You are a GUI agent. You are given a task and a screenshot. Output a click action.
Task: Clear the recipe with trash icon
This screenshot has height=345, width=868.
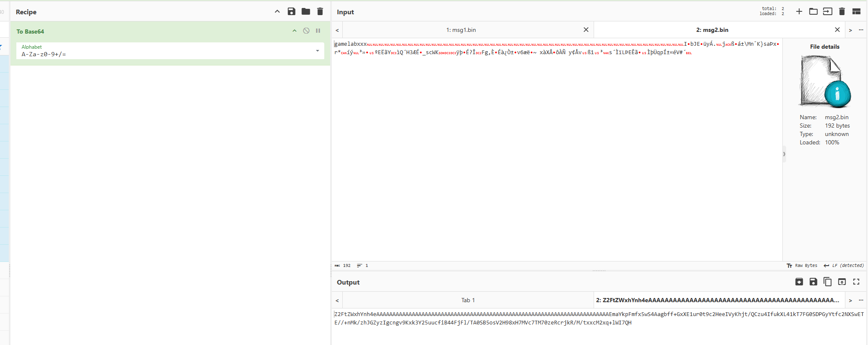point(320,12)
